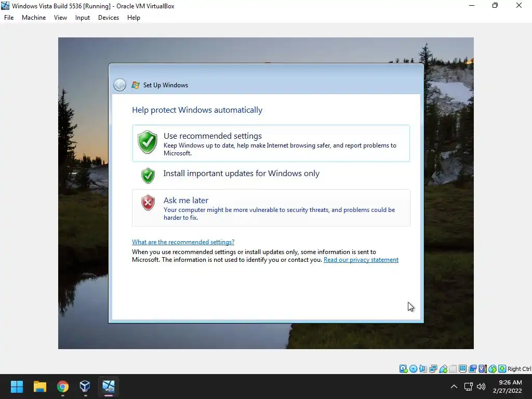Click the red shield by Ask me later
This screenshot has width=532, height=399.
(x=148, y=203)
